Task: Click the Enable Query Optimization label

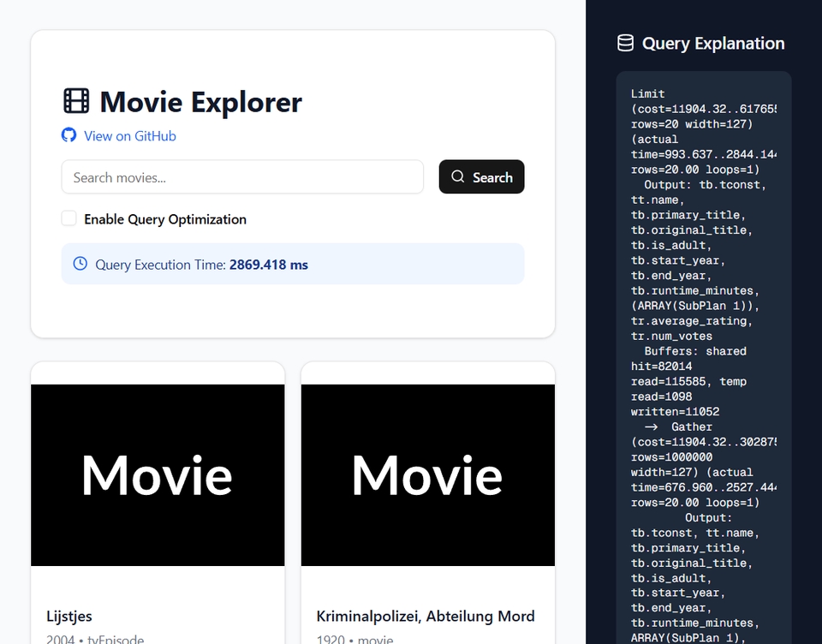Action: (x=165, y=219)
